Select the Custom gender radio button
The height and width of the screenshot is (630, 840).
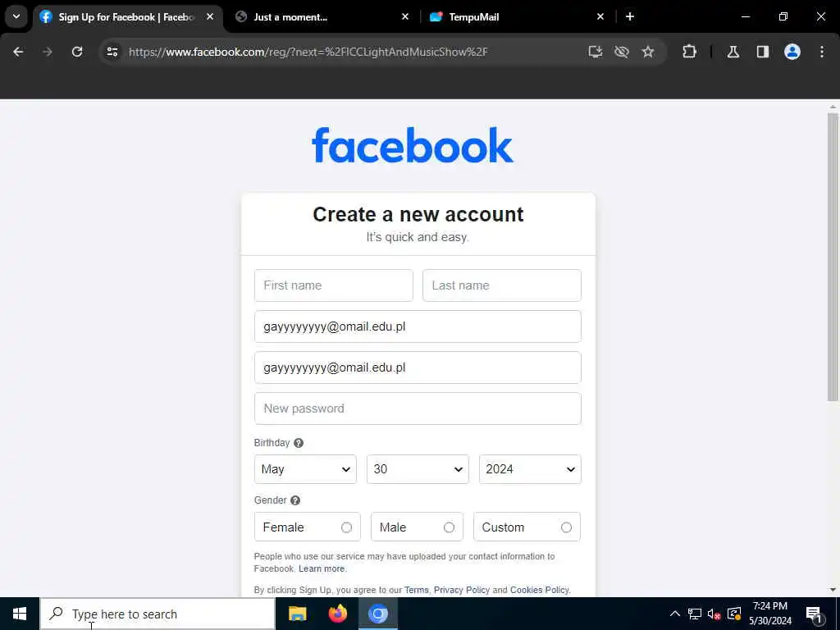click(566, 527)
